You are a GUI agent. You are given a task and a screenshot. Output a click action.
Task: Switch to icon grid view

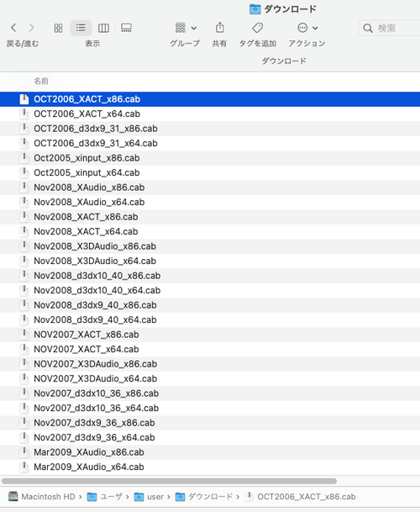(x=58, y=28)
